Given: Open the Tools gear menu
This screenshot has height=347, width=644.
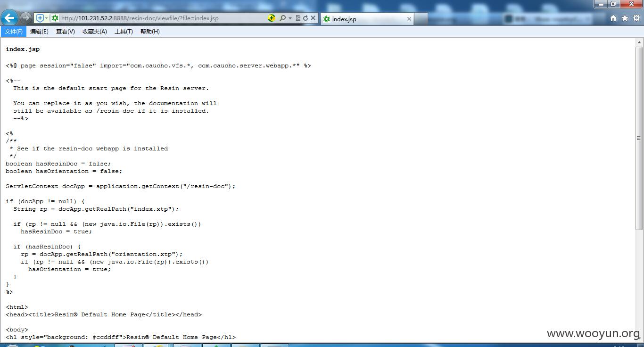Looking at the screenshot, I should click(636, 18).
